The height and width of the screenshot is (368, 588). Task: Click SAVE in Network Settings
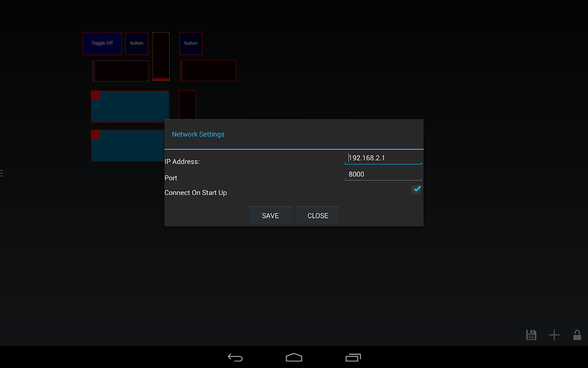(x=270, y=216)
